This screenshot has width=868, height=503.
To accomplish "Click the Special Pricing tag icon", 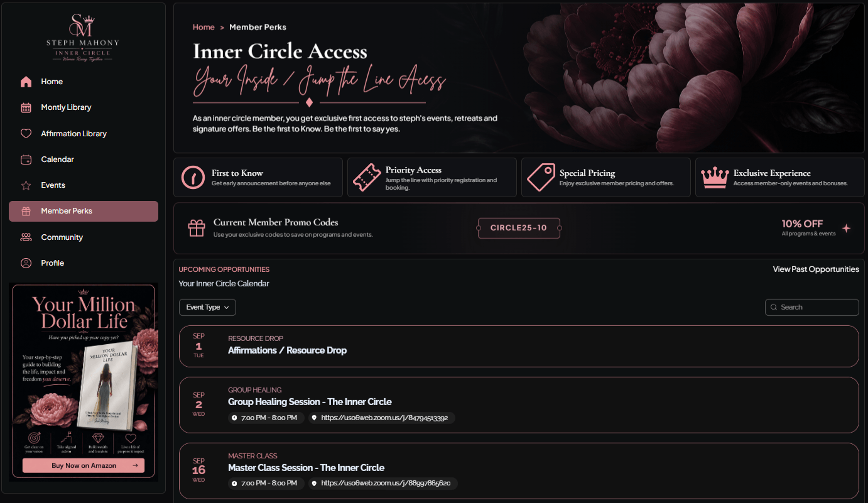I will pos(541,177).
